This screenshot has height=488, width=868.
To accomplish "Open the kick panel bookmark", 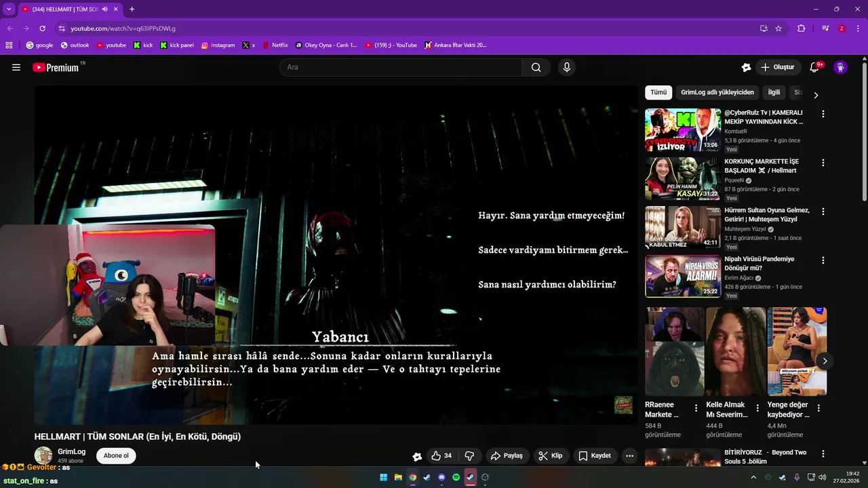I will point(176,45).
